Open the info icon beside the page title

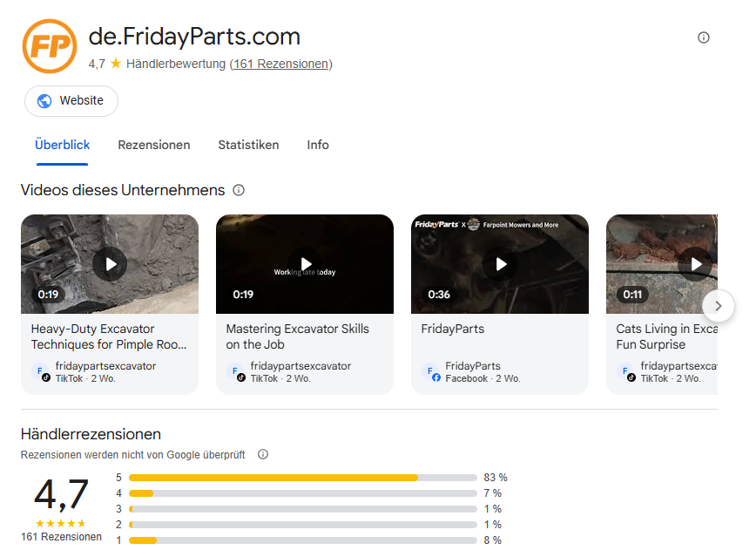[704, 37]
